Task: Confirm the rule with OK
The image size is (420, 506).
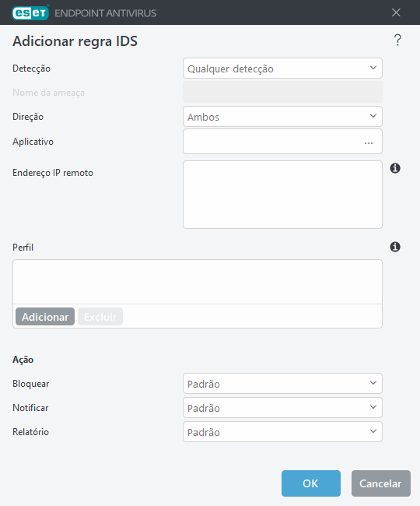Action: coord(311,483)
